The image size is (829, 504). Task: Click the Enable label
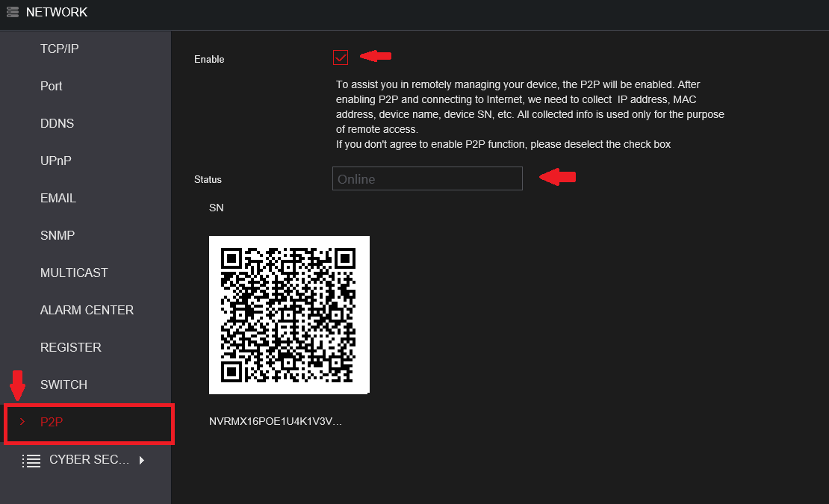click(209, 59)
